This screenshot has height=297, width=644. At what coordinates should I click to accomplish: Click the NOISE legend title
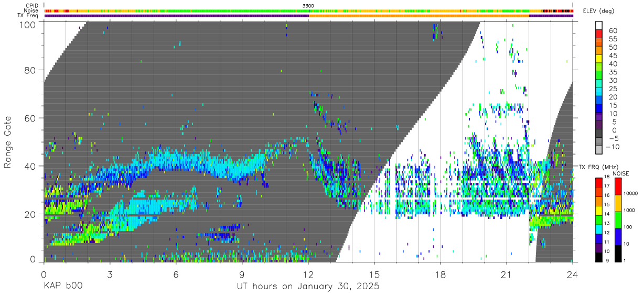tap(622, 173)
